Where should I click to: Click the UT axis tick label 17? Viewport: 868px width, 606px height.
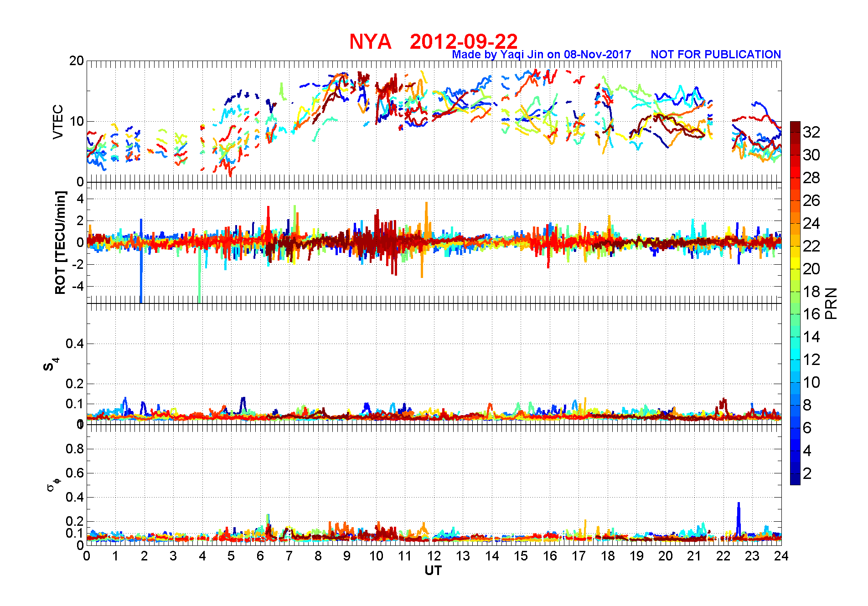(579, 556)
